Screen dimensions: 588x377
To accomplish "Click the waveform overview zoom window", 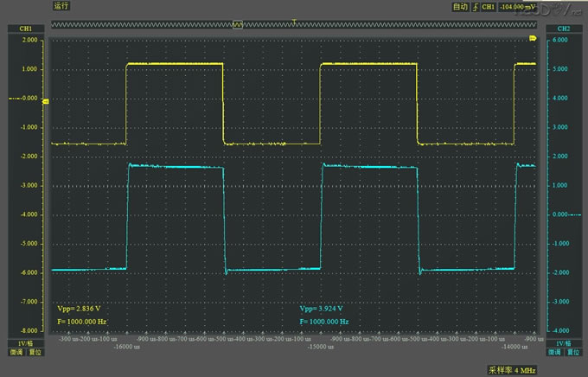I will [237, 26].
